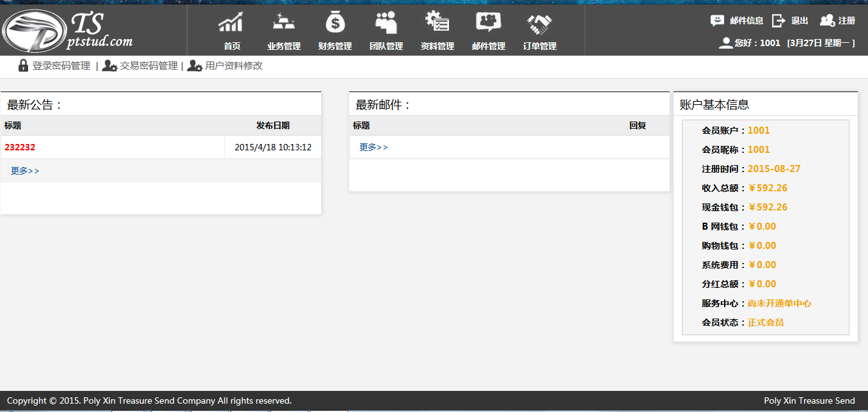Click the user-gear icon for 交易密码管理
Viewport: 868px width, 412px height.
coord(109,66)
